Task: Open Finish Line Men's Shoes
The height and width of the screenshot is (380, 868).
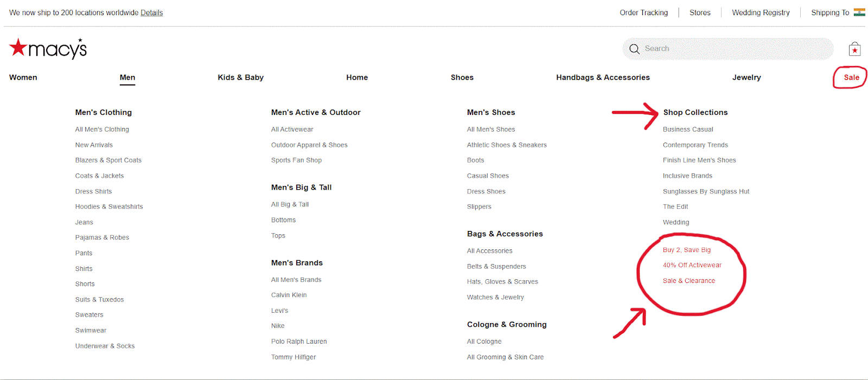Action: [699, 160]
